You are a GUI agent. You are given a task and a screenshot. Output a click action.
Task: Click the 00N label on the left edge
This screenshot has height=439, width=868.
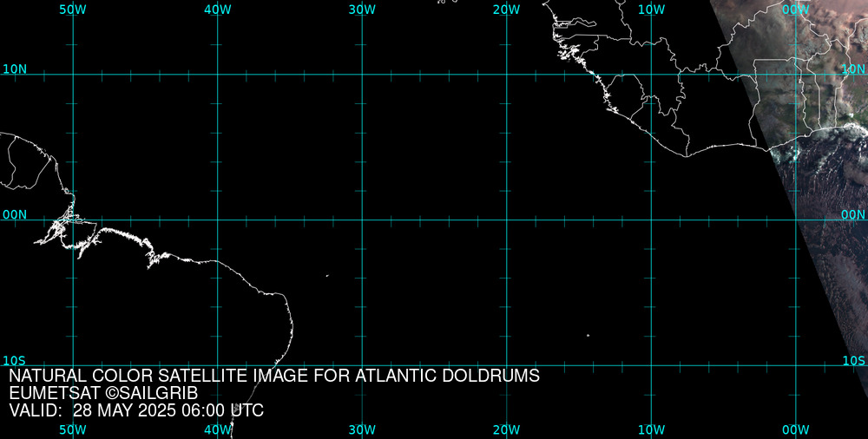point(15,215)
